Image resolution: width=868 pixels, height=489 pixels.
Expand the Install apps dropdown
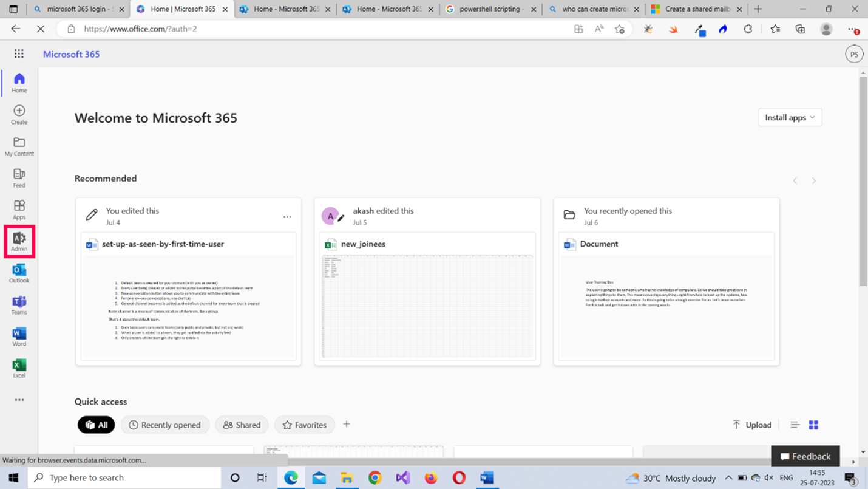pyautogui.click(x=790, y=117)
